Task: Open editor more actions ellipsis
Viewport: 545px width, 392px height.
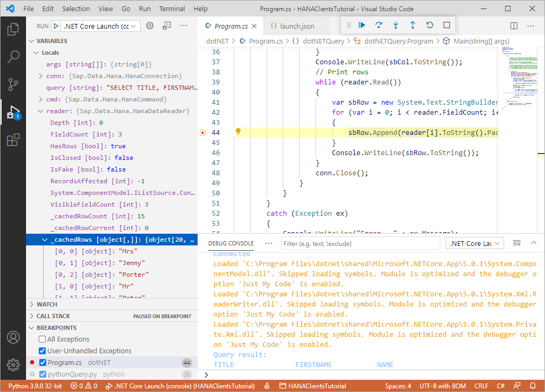Action: point(531,25)
